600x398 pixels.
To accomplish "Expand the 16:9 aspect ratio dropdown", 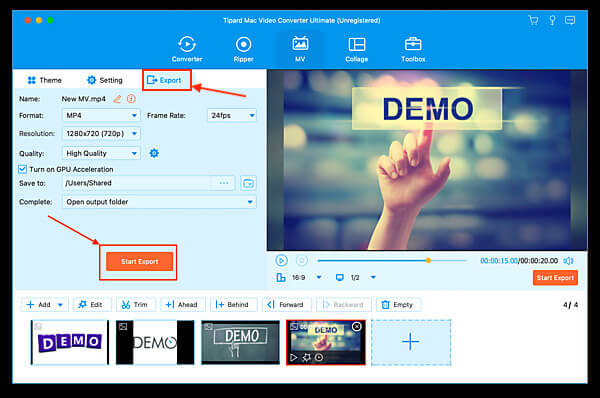I will [319, 277].
